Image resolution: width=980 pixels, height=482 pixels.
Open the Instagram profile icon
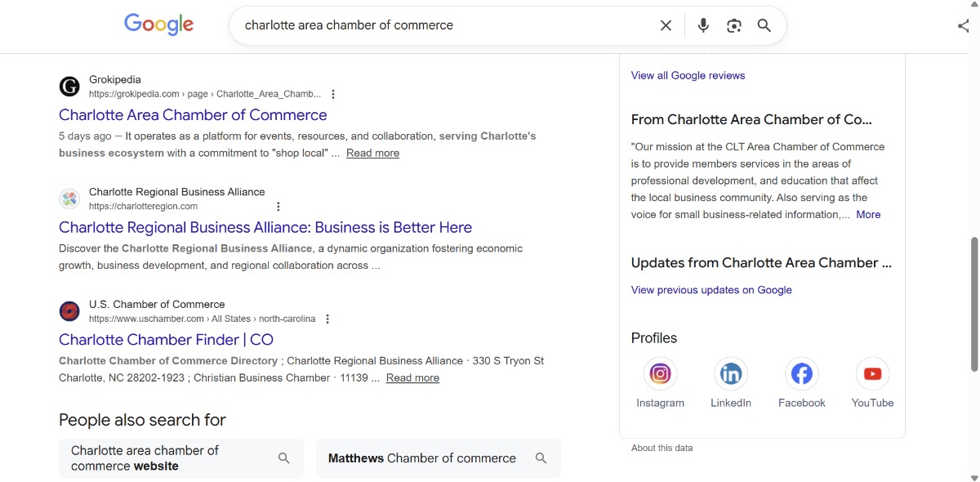tap(660, 374)
